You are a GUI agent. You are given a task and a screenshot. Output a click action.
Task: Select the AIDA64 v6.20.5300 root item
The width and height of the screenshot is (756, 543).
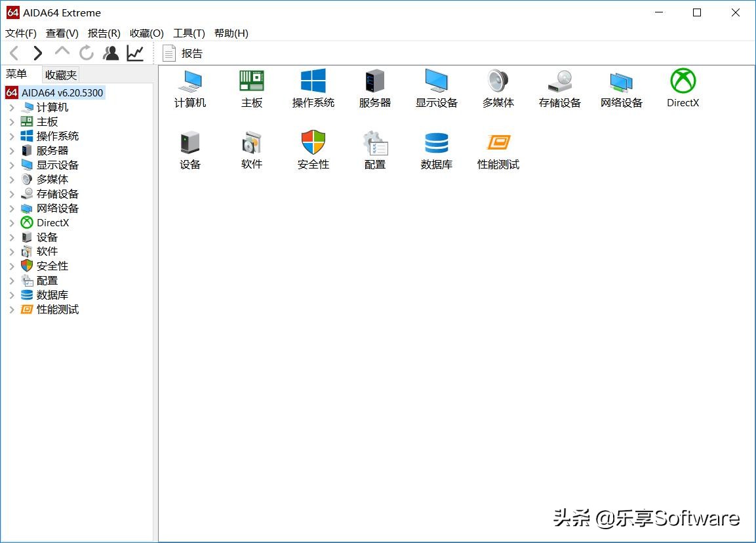click(62, 92)
